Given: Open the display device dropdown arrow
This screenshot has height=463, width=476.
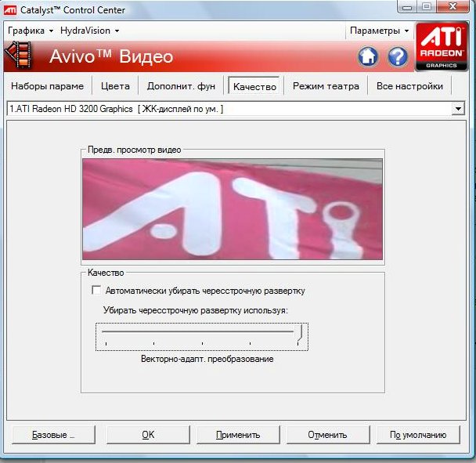Looking at the screenshot, I should [x=458, y=108].
